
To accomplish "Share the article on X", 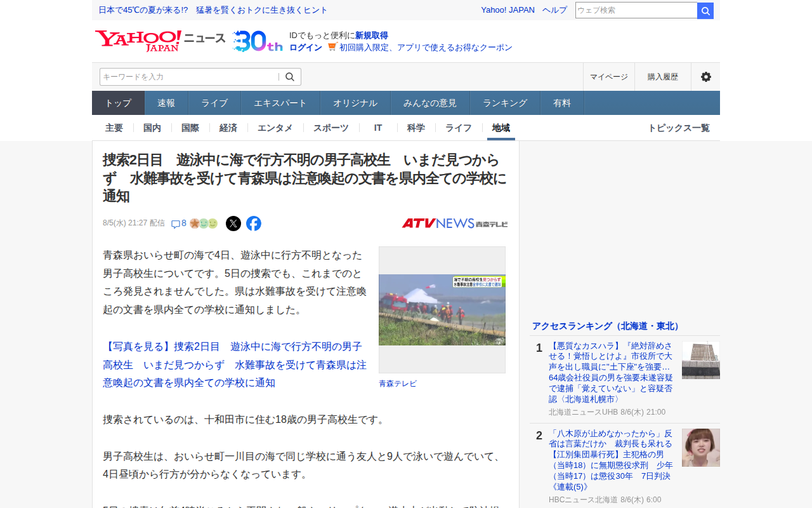I will click(x=233, y=224).
